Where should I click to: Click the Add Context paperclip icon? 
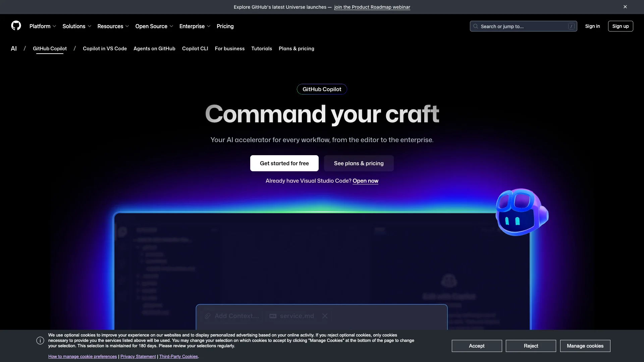coord(208,316)
